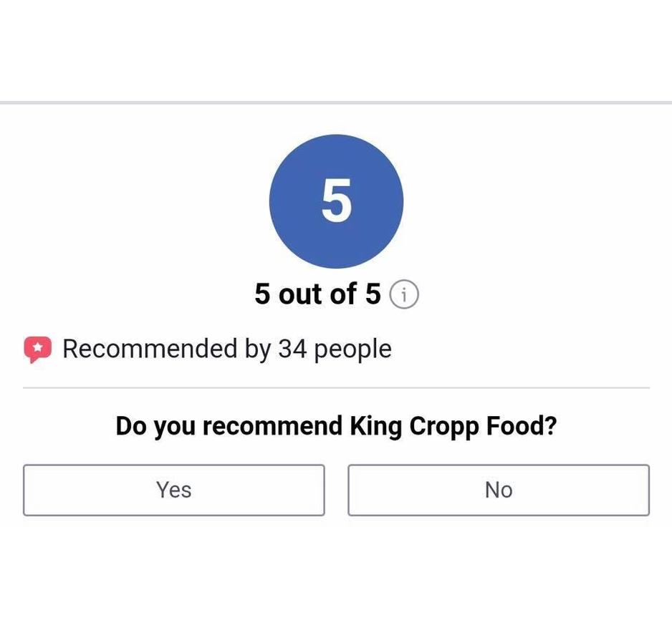
Task: Tap the red speech bubble with star
Action: [x=38, y=349]
